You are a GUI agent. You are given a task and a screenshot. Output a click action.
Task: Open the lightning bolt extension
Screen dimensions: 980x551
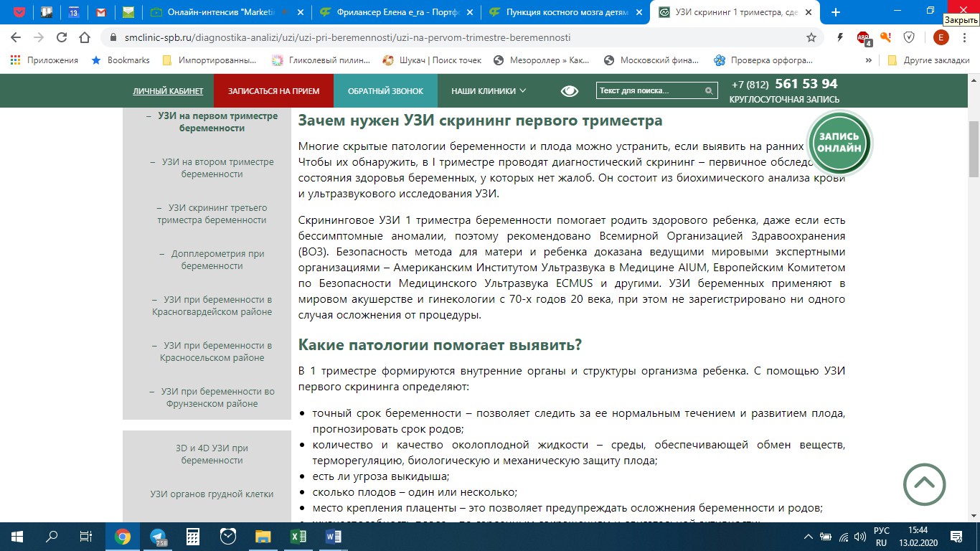tap(840, 37)
